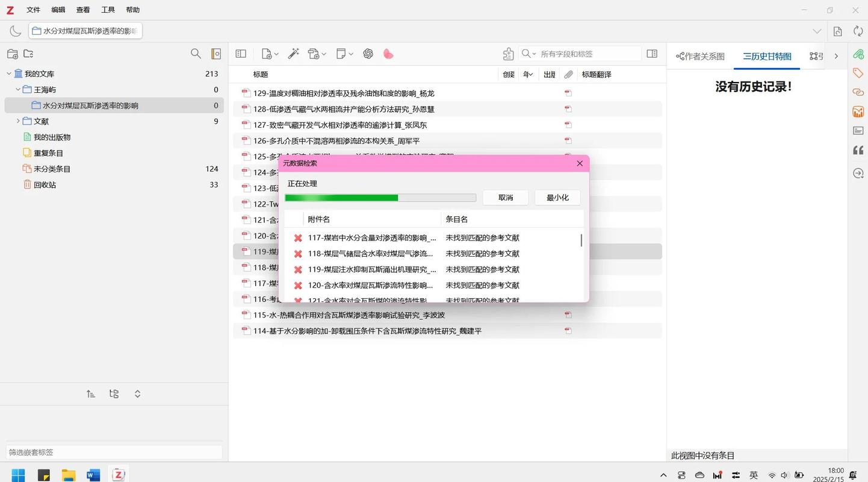
Task: Expand the 文献 collection
Action: point(18,121)
